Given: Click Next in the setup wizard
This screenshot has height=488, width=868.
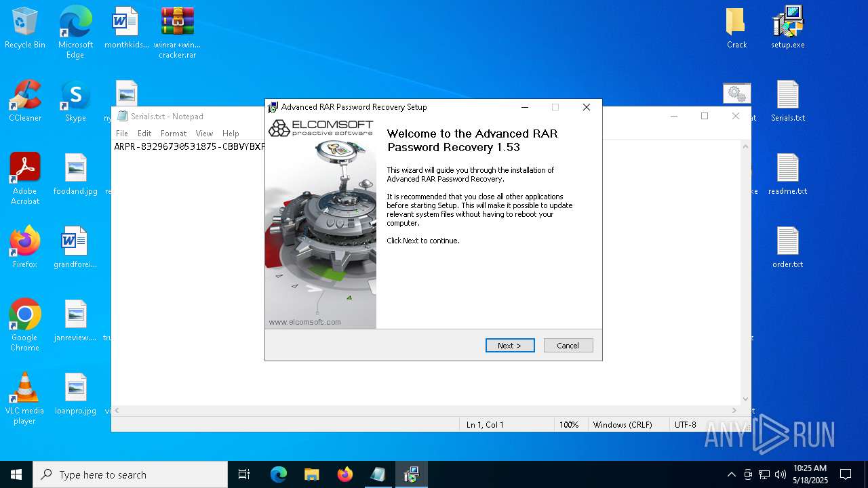Looking at the screenshot, I should click(510, 346).
